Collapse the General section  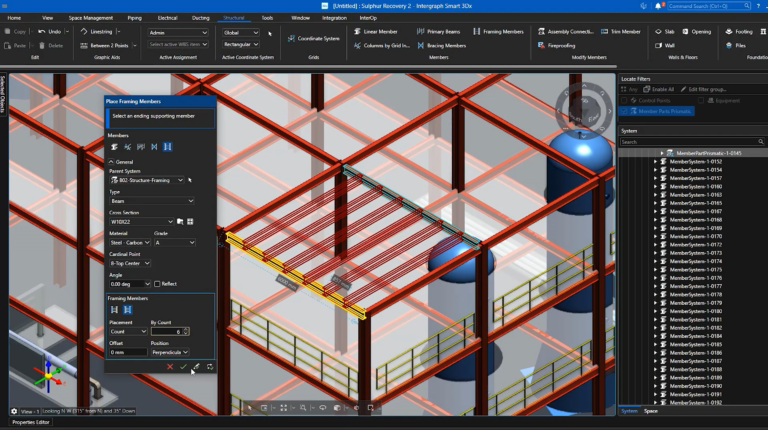point(111,162)
